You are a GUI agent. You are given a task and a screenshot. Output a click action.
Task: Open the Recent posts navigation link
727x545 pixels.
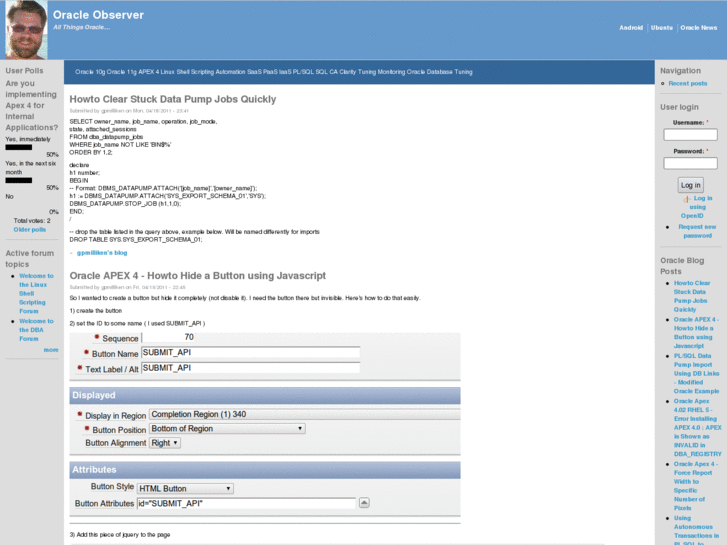pos(688,83)
